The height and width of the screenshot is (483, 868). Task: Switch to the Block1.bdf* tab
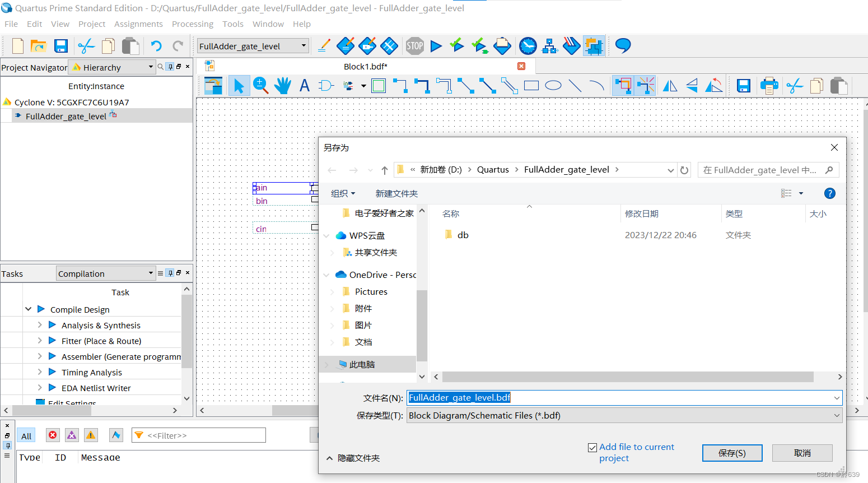click(365, 67)
